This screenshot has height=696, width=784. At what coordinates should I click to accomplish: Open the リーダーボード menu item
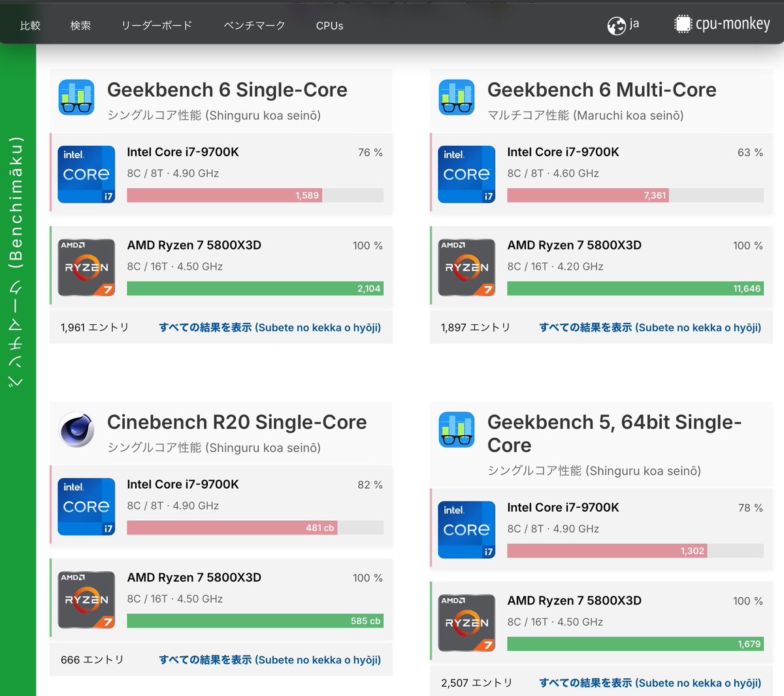coord(157,25)
